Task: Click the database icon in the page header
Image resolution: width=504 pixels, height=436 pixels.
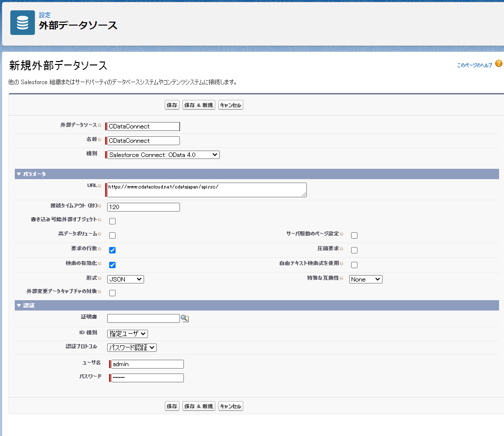Action: click(22, 23)
